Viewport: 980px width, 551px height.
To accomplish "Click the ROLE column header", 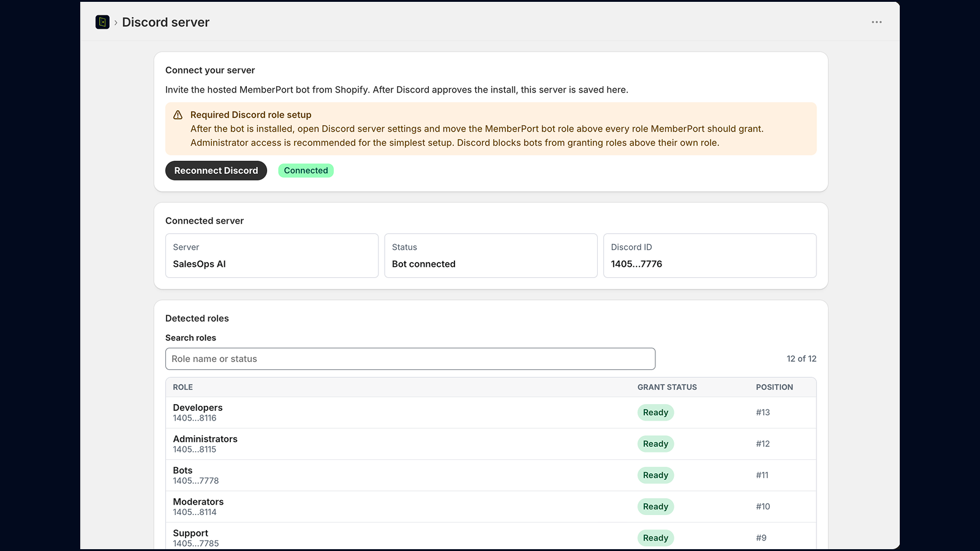I will click(x=183, y=387).
